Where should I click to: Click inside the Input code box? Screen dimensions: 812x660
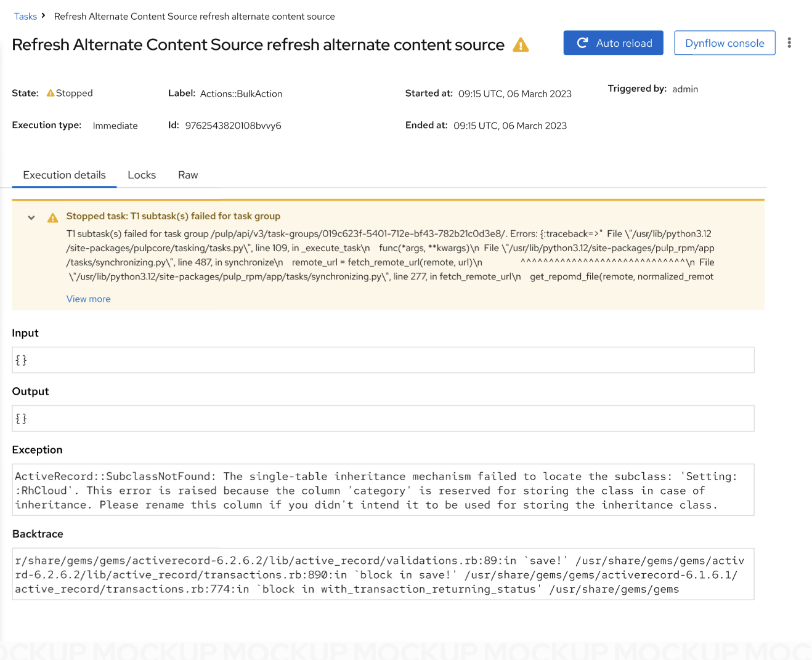point(383,360)
